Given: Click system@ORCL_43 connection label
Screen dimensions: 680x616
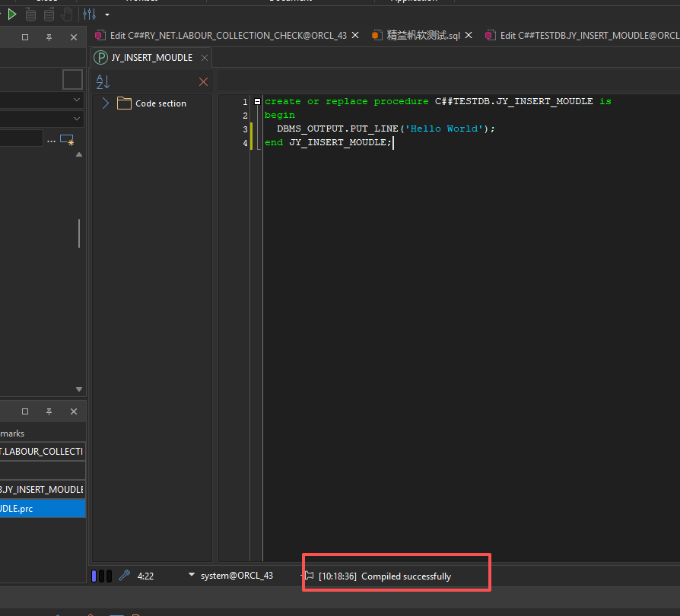Looking at the screenshot, I should point(237,576).
